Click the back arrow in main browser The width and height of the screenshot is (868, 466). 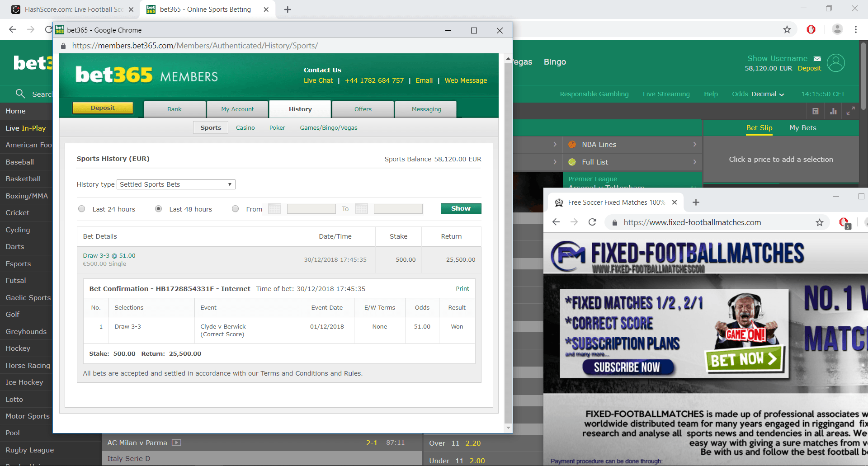(13, 29)
